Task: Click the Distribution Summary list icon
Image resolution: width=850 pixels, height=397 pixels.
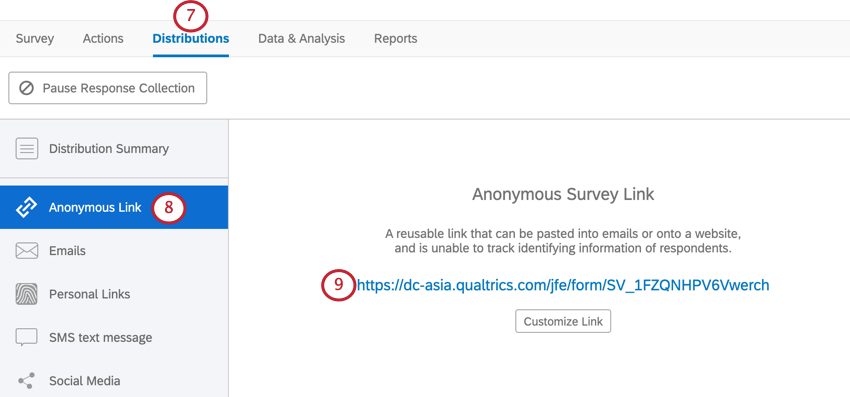Action: click(x=27, y=149)
